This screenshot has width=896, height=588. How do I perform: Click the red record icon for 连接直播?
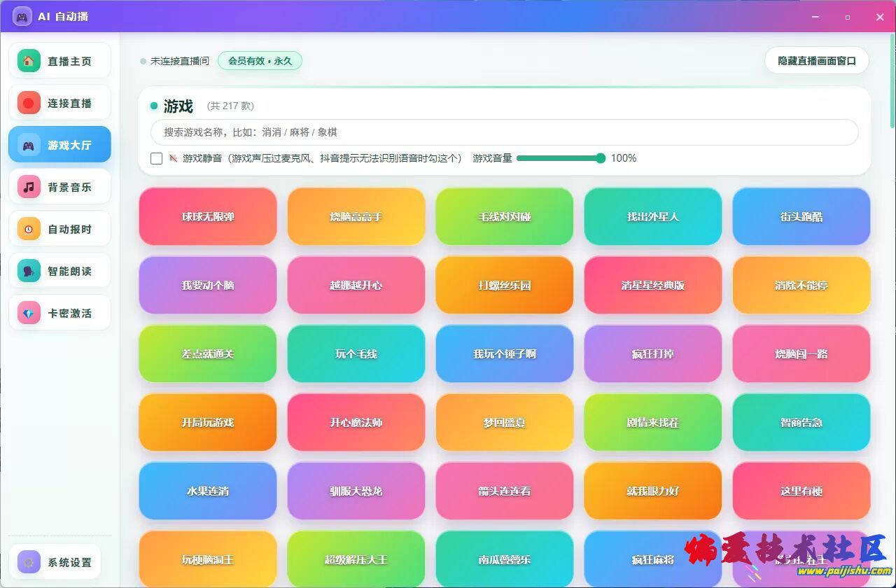tap(29, 103)
